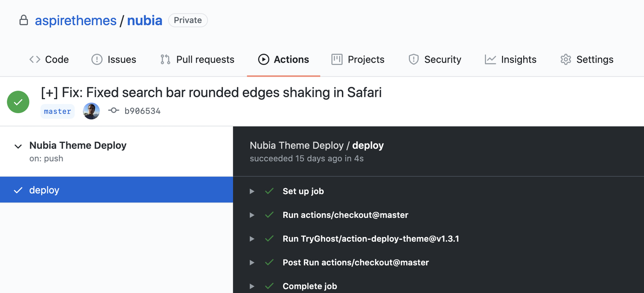The image size is (644, 293).
Task: Click 'succeeded 15 days ago in 4s' text
Action: 307,159
